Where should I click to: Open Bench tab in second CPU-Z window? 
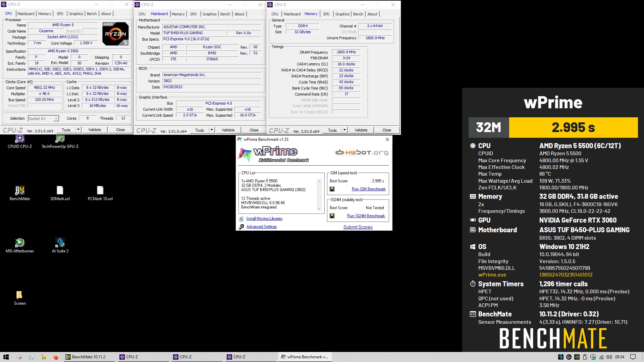coord(225,14)
